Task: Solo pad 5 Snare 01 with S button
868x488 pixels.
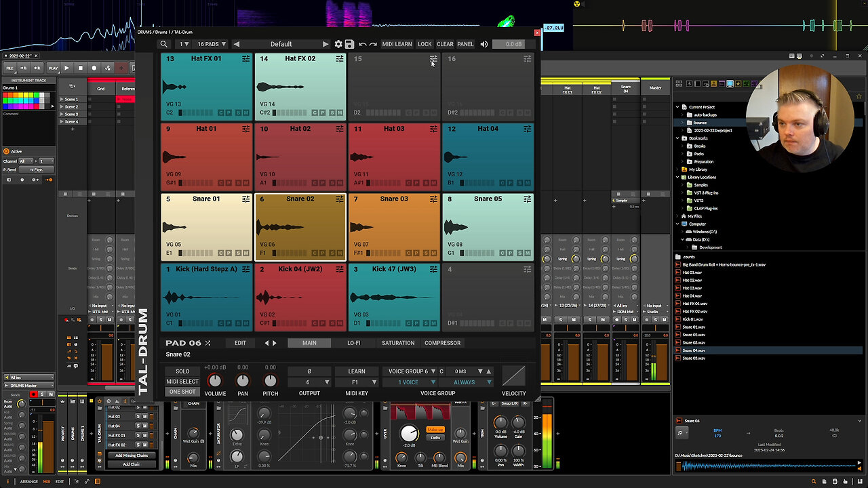Action: coord(238,253)
